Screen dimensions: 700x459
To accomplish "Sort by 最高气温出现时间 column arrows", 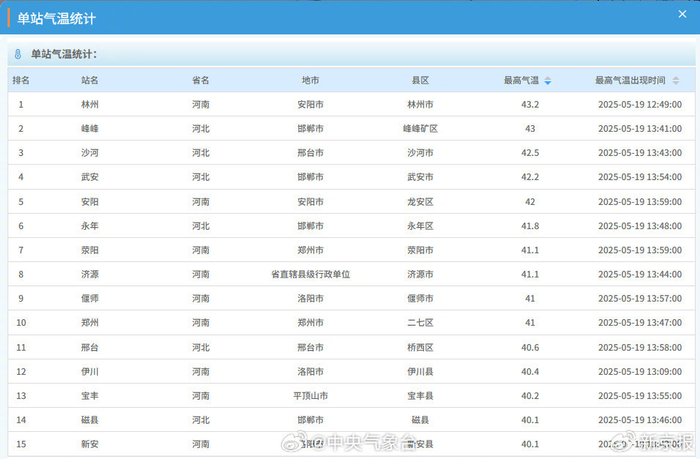I will tap(676, 81).
